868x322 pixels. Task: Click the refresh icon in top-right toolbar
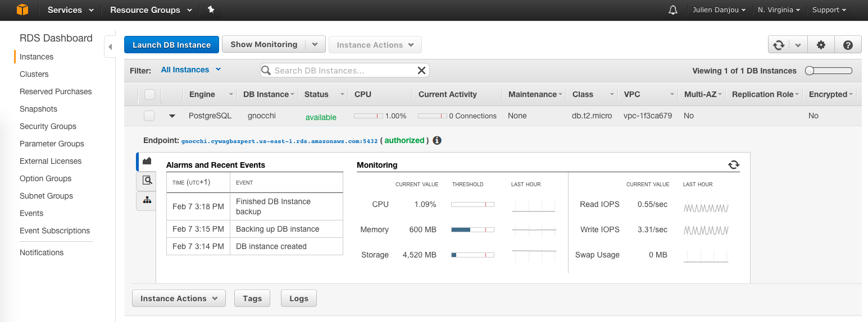tap(779, 45)
